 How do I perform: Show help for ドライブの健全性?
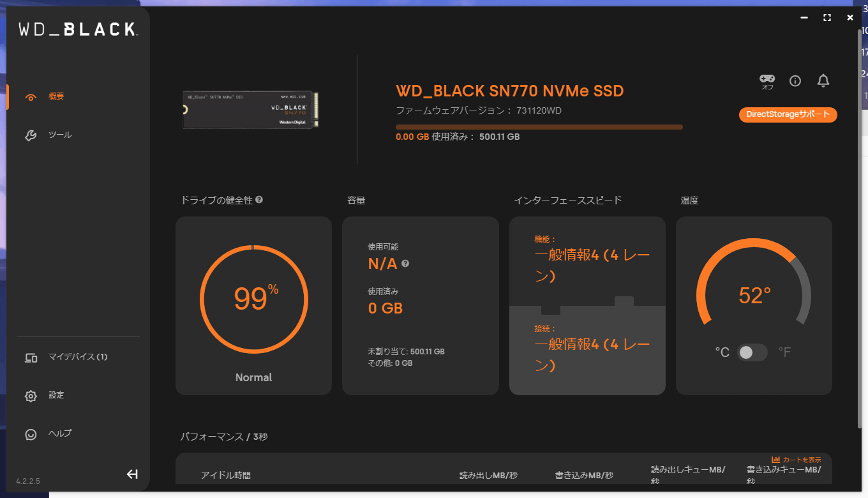coord(259,200)
